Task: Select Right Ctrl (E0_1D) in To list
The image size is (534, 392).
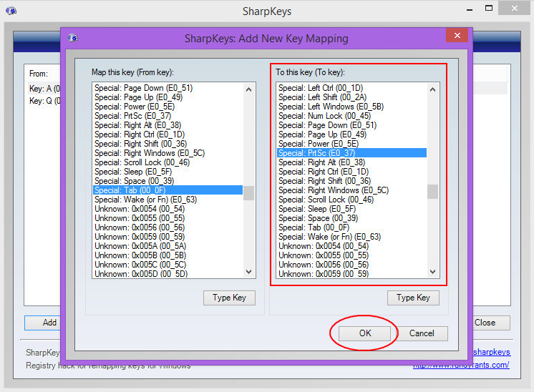Action: coord(351,172)
